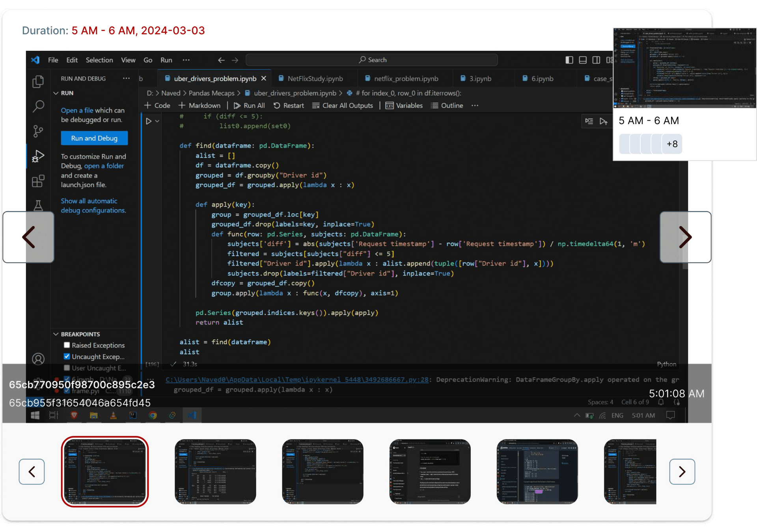Go back with the navigation arrow
Viewport: 757px width, 532px height.
221,60
